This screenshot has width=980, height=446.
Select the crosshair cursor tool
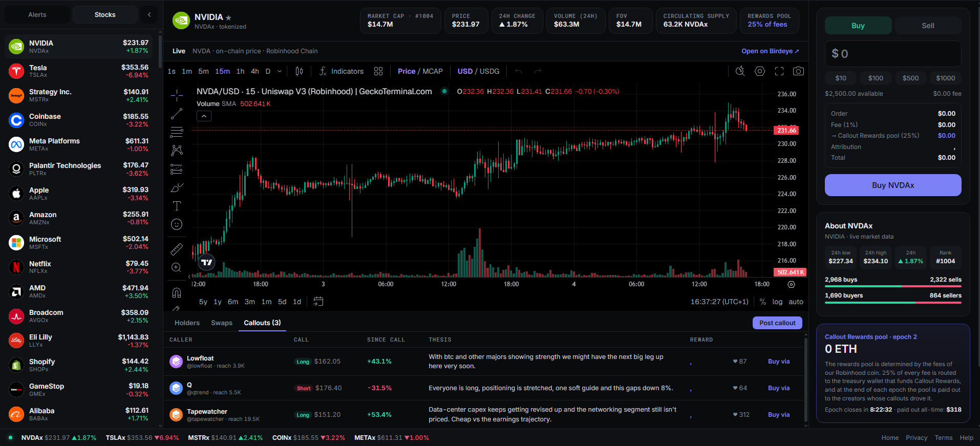177,95
